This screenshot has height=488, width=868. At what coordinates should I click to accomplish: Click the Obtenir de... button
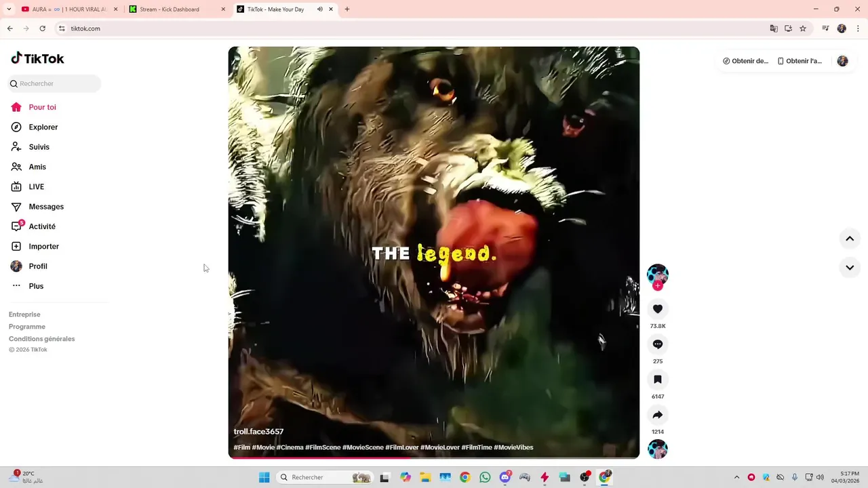pos(746,61)
